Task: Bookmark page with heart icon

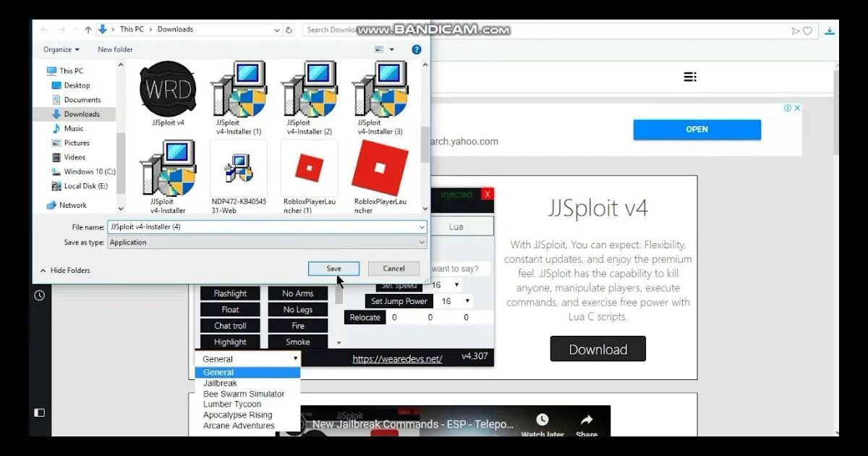Action: click(807, 30)
